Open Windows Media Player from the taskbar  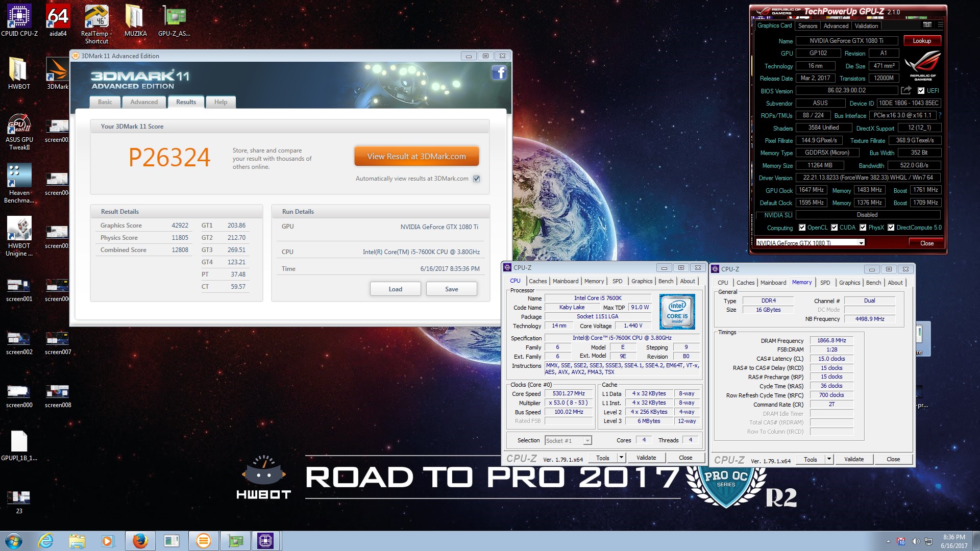click(x=108, y=541)
